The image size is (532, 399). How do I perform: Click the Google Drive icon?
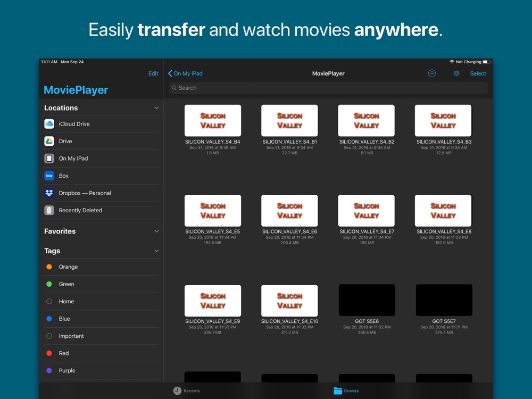tap(49, 141)
